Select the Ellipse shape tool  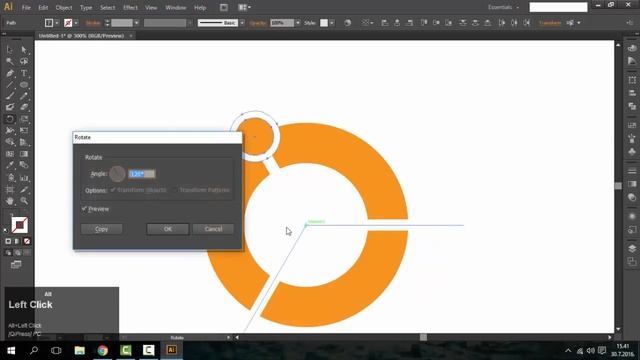(24, 85)
